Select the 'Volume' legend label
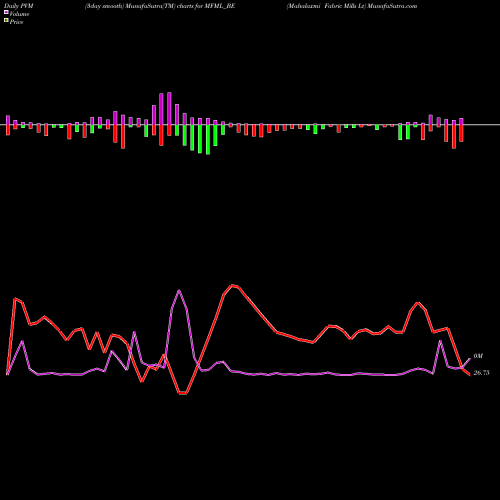 [19, 14]
